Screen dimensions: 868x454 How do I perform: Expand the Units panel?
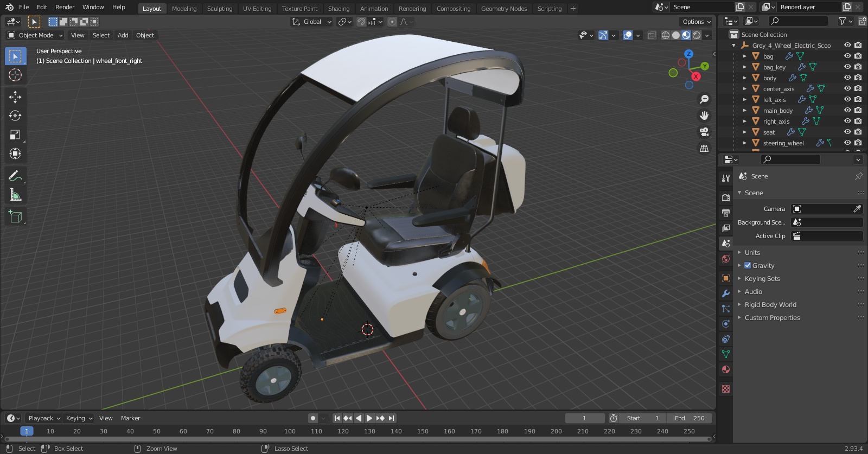click(752, 252)
